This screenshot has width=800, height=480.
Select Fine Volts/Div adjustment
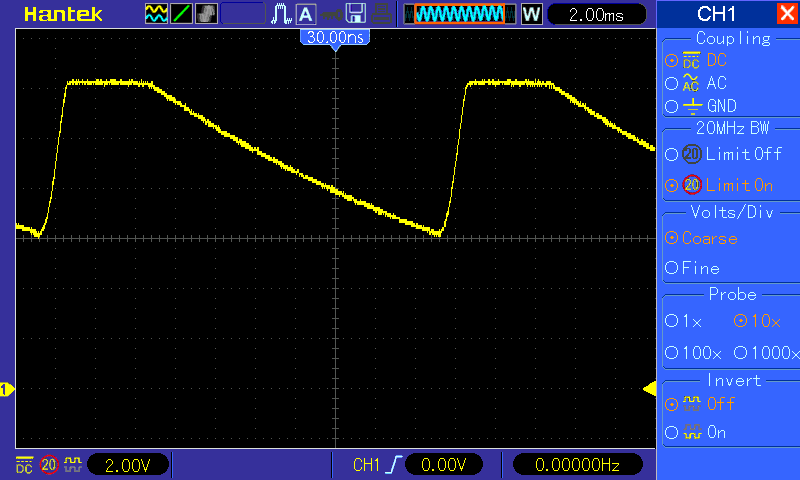click(x=692, y=268)
